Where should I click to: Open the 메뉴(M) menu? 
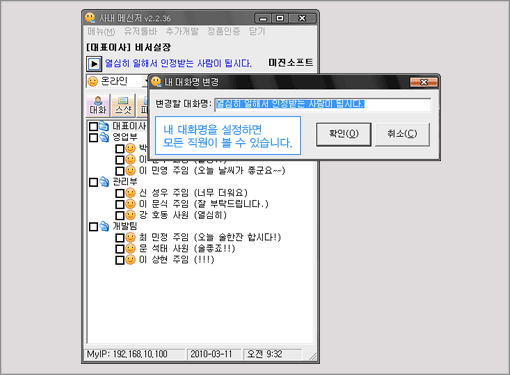tap(101, 32)
